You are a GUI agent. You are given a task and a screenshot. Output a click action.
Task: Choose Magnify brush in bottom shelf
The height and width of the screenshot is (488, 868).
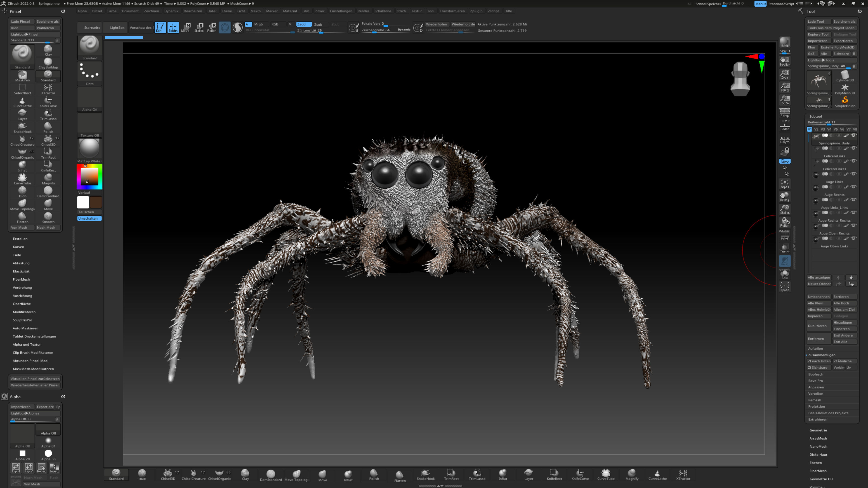(x=632, y=474)
